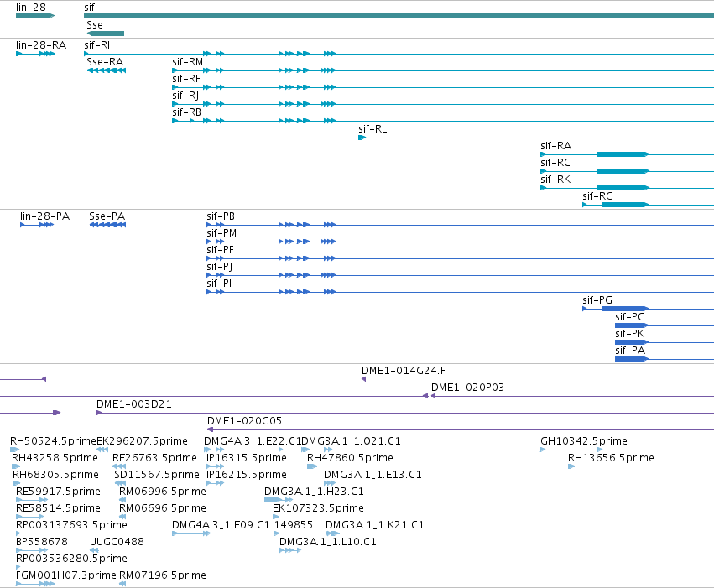Select the DME1-014G24.F clone label
This screenshot has height=588, width=714.
pos(404,371)
